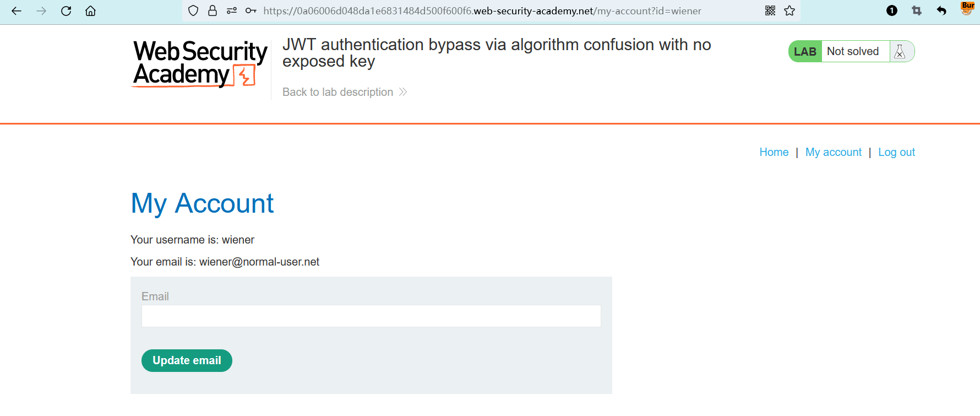980x416 pixels.
Task: Open site permissions icon in address bar
Action: 232,11
